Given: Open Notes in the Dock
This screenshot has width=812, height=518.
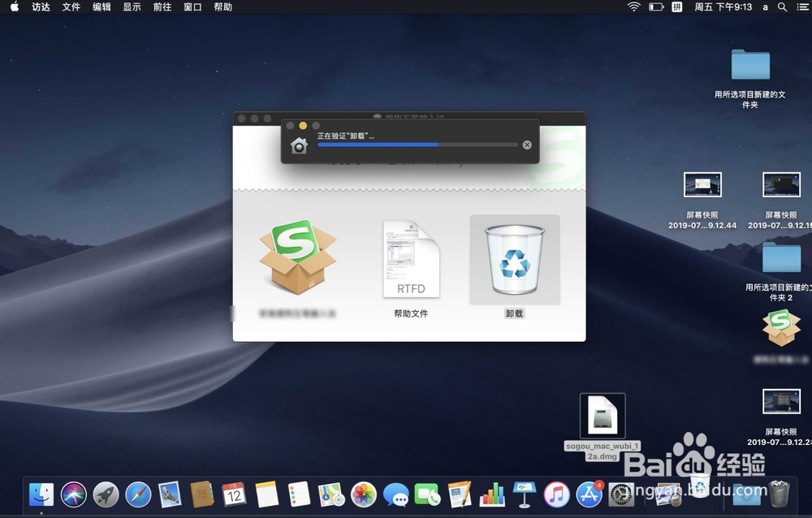Looking at the screenshot, I should (x=266, y=494).
